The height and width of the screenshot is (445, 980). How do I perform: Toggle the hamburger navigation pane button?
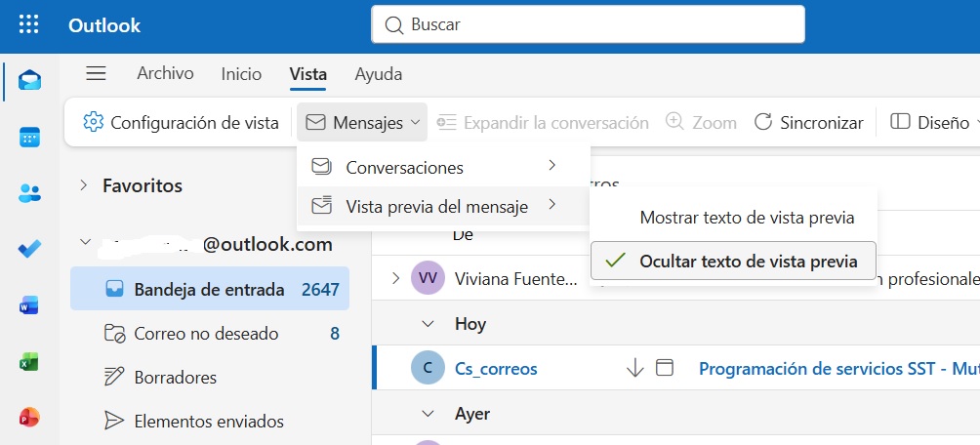pyautogui.click(x=96, y=74)
